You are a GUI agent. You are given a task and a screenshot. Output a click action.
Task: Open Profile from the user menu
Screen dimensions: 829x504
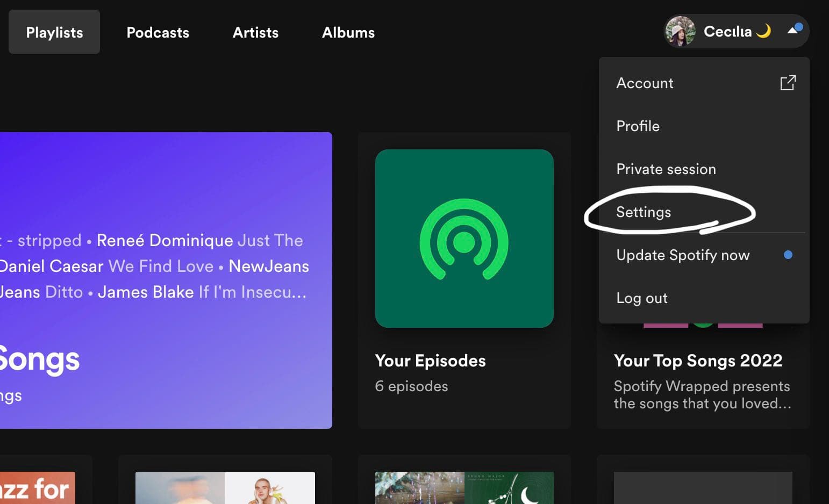(x=638, y=126)
